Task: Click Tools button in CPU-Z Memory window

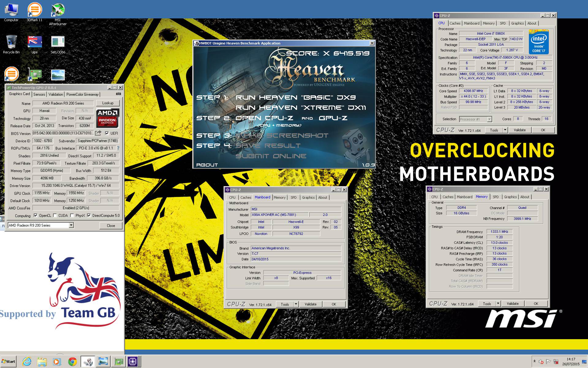Action: [x=487, y=304]
